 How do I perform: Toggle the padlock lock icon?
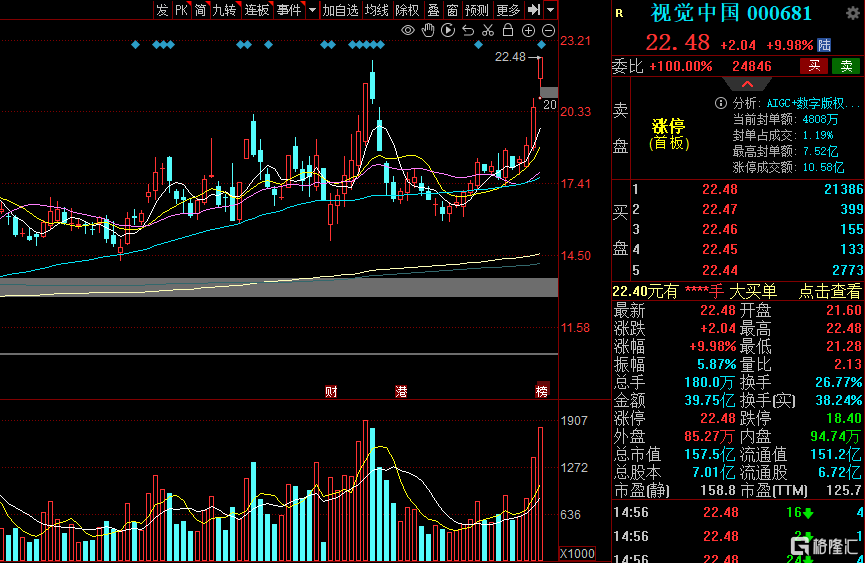(x=508, y=30)
